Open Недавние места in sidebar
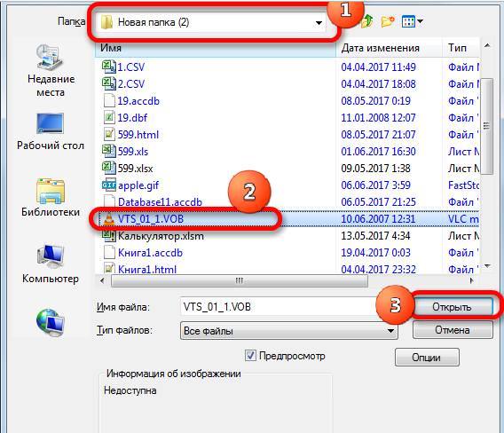The height and width of the screenshot is (433, 504). coord(51,70)
